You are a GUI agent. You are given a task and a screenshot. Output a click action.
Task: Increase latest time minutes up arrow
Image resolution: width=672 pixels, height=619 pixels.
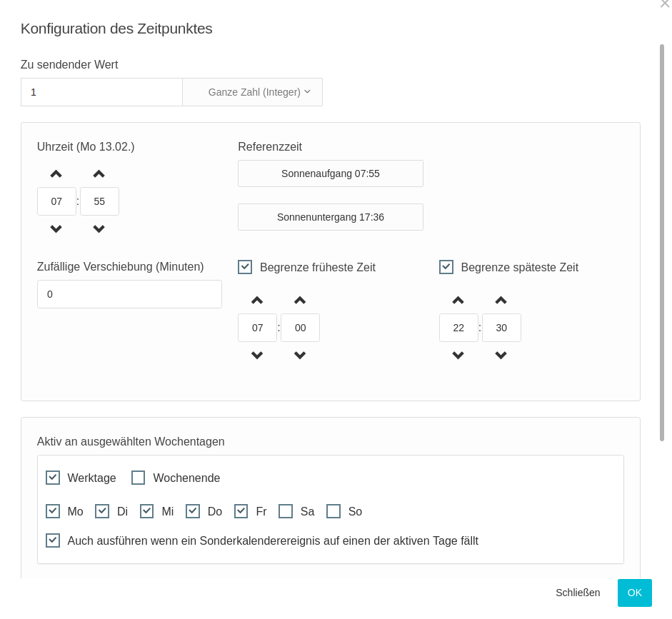click(x=501, y=300)
